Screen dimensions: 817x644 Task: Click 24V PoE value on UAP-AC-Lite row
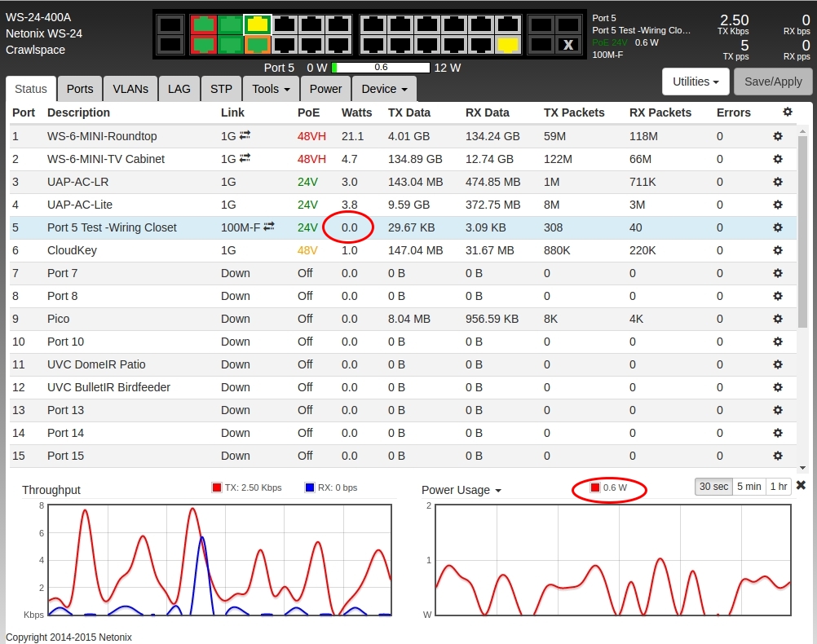(x=307, y=205)
